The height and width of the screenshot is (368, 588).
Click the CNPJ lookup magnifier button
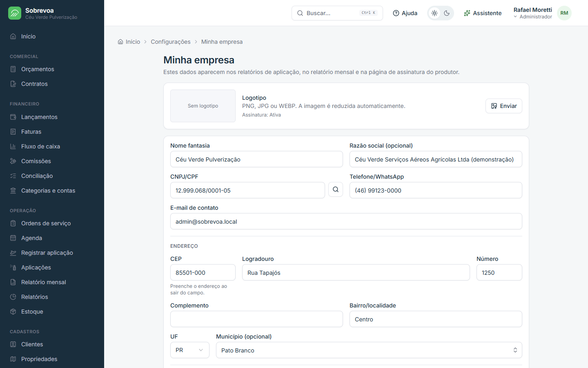pyautogui.click(x=336, y=189)
